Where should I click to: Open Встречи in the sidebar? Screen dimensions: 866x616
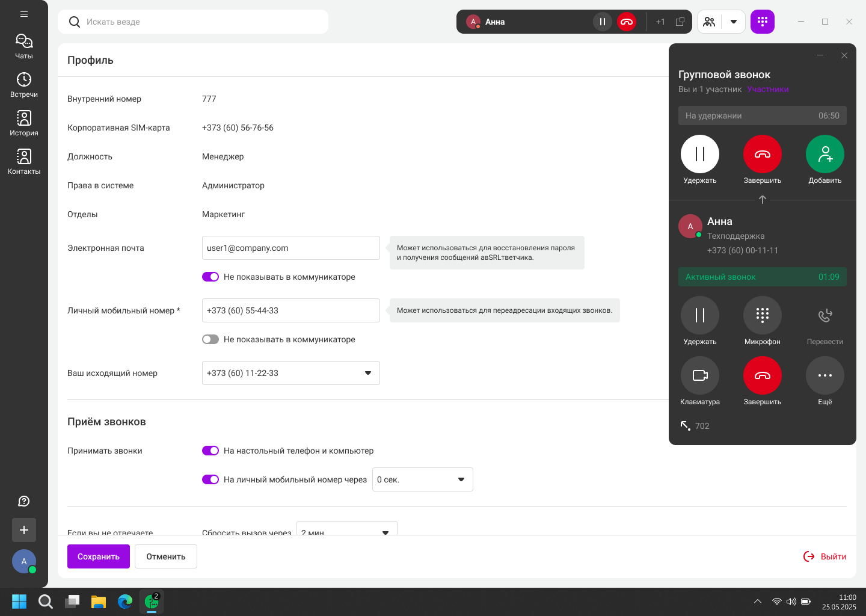[24, 85]
